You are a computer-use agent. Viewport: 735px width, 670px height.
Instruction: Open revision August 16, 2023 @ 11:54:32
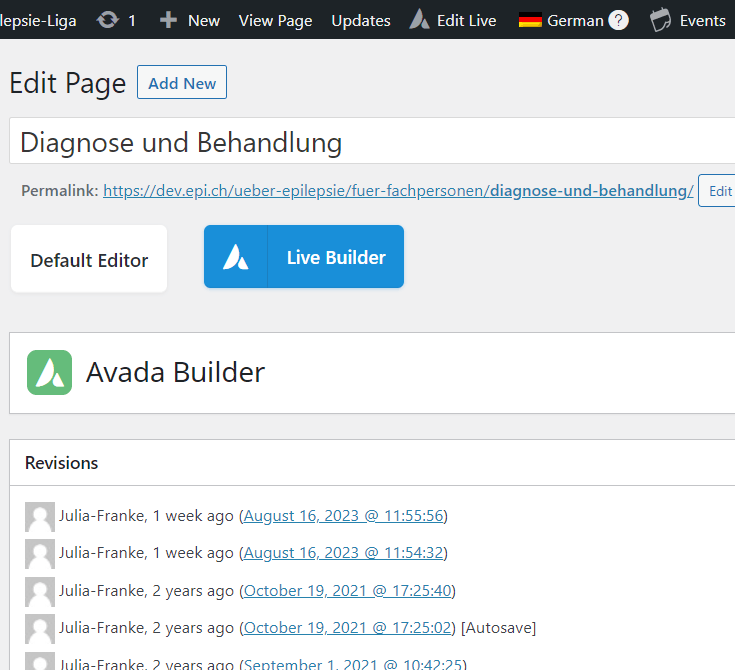(344, 553)
